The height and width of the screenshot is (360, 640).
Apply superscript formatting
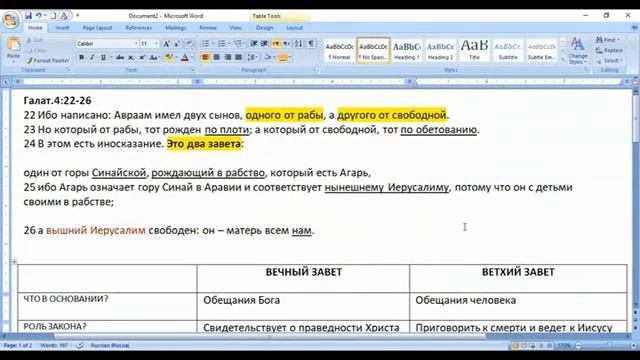click(x=142, y=58)
